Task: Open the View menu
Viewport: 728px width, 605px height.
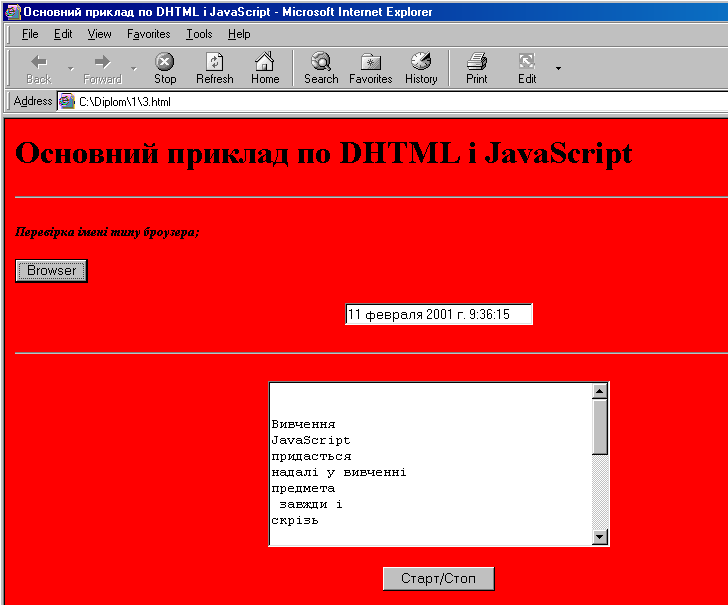Action: pyautogui.click(x=99, y=34)
